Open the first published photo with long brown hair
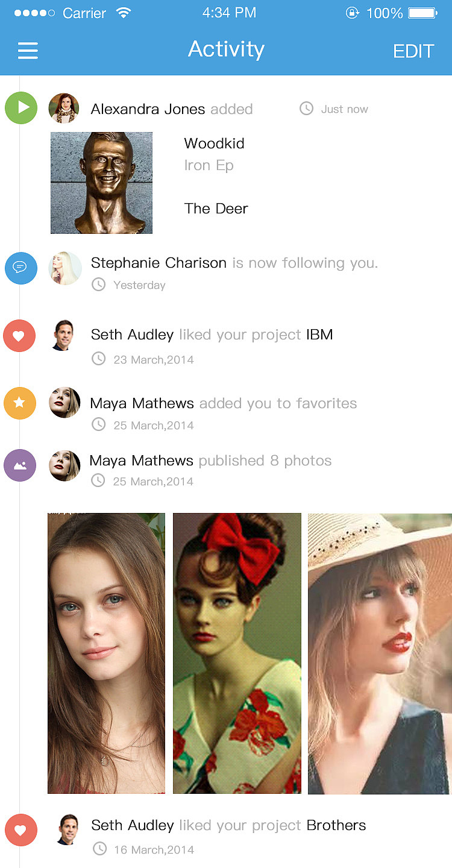This screenshot has height=868, width=452. point(106,653)
